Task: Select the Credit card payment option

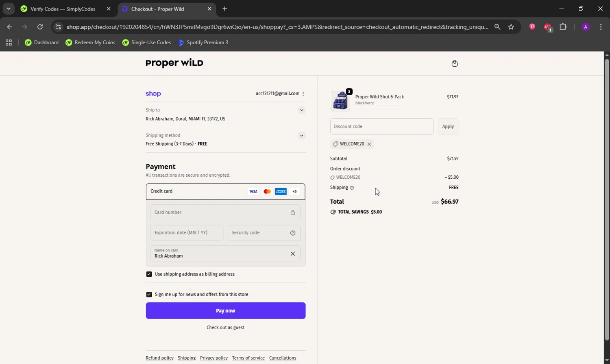Action: tap(226, 191)
